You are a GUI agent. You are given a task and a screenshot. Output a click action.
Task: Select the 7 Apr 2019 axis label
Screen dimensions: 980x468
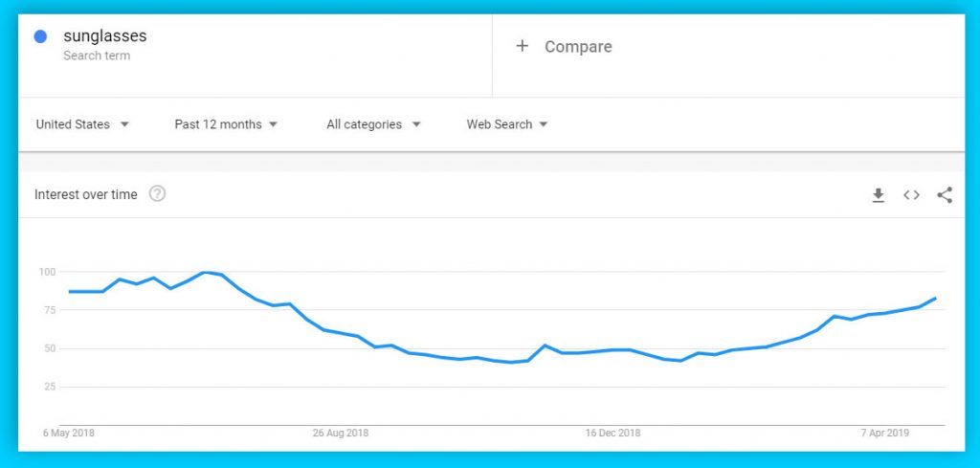click(884, 433)
